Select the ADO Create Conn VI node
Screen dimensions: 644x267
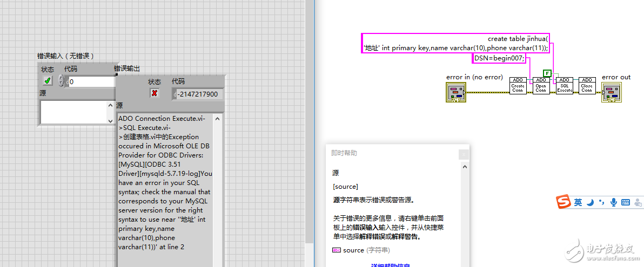[518, 86]
